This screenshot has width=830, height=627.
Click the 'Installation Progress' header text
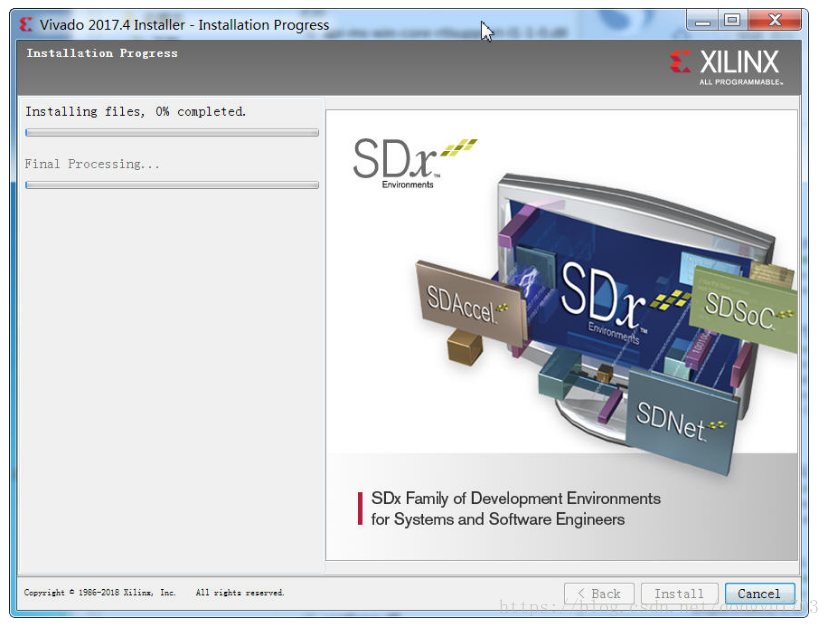[x=102, y=53]
